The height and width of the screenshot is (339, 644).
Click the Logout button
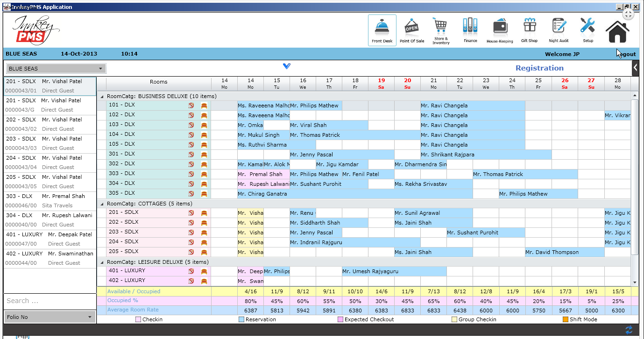click(x=625, y=54)
